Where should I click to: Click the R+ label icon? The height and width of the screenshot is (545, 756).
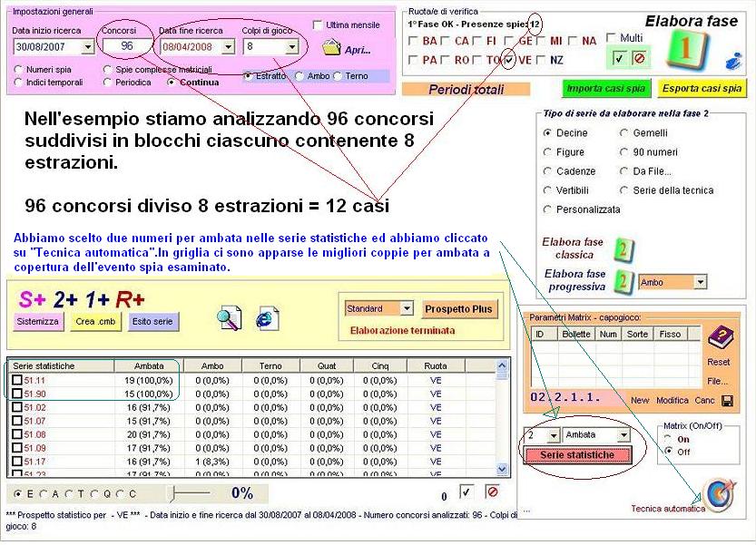129,300
